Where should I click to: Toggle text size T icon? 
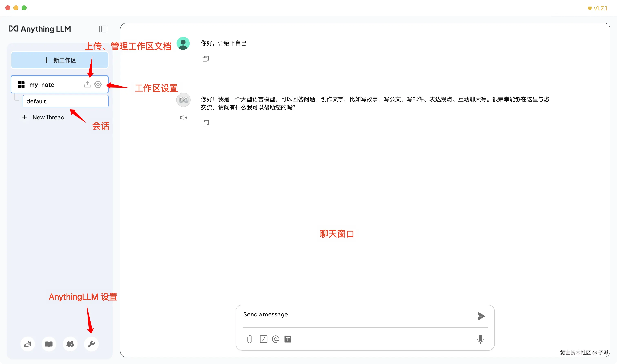(288, 339)
